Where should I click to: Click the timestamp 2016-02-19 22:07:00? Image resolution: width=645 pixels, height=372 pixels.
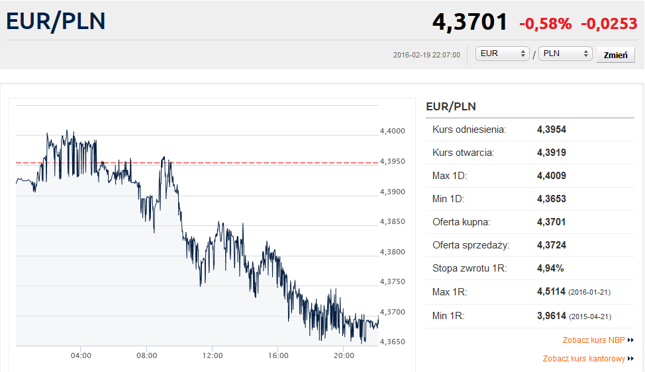tap(427, 55)
